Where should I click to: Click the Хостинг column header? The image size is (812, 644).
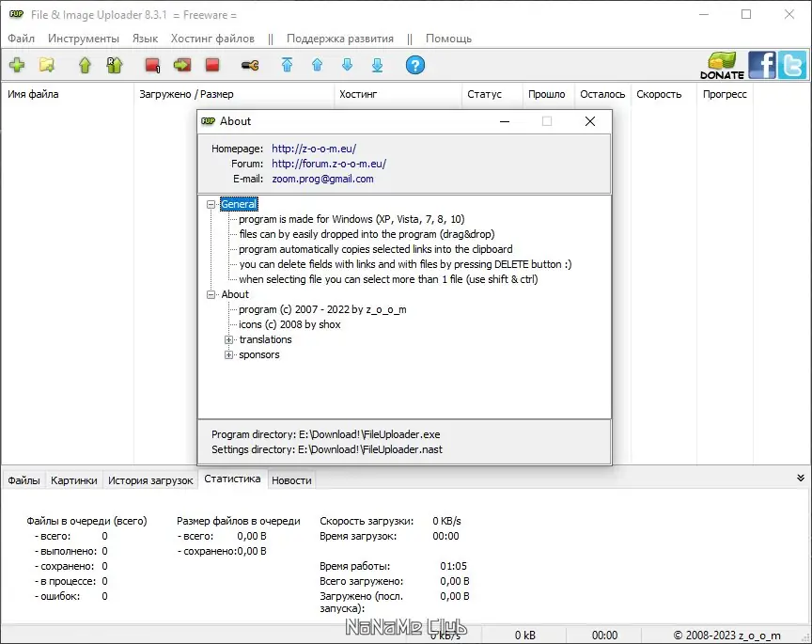[x=398, y=94]
